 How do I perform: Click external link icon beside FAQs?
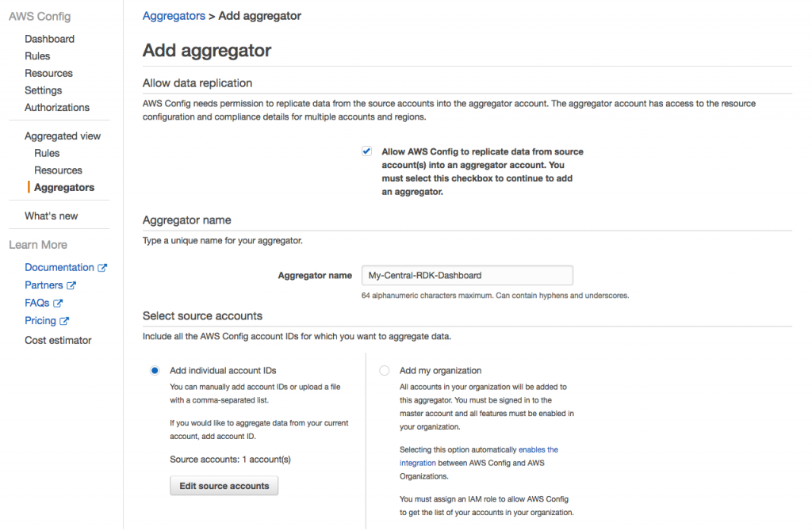(58, 304)
